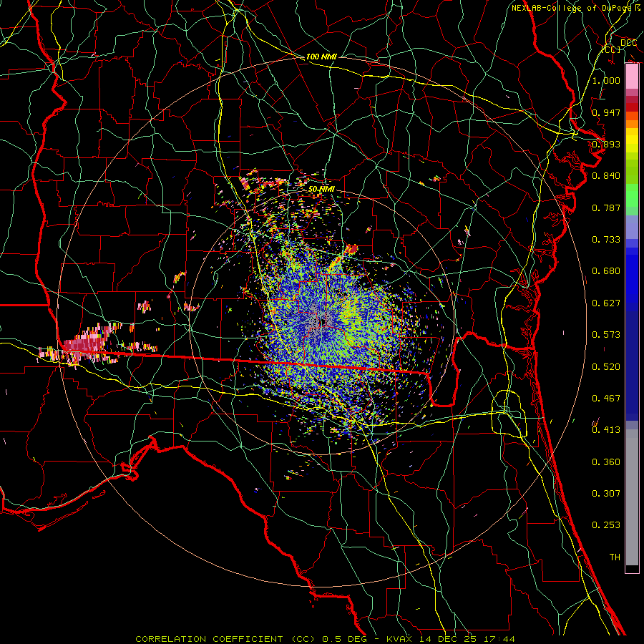Select the 0.253 legend value
Image resolution: width=644 pixels, height=644 pixels.
pos(606,525)
